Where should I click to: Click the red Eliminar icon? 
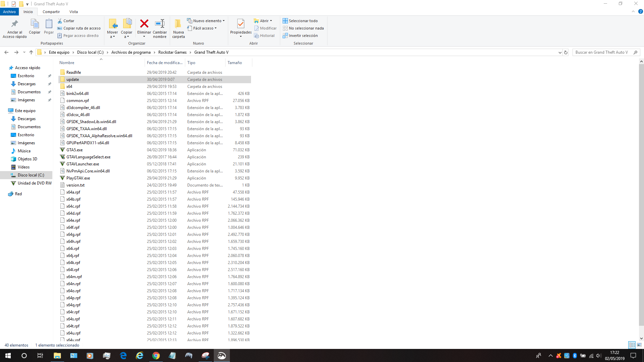[x=144, y=23]
